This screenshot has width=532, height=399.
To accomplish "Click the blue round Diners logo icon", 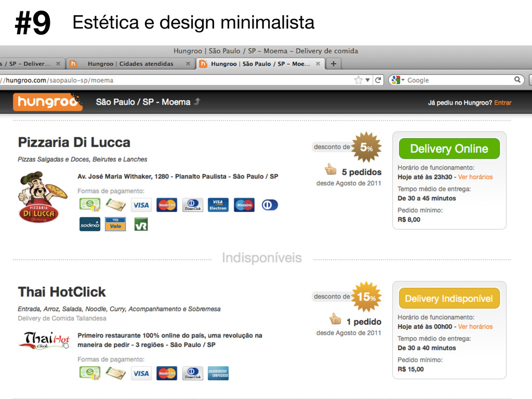I will pos(270,205).
